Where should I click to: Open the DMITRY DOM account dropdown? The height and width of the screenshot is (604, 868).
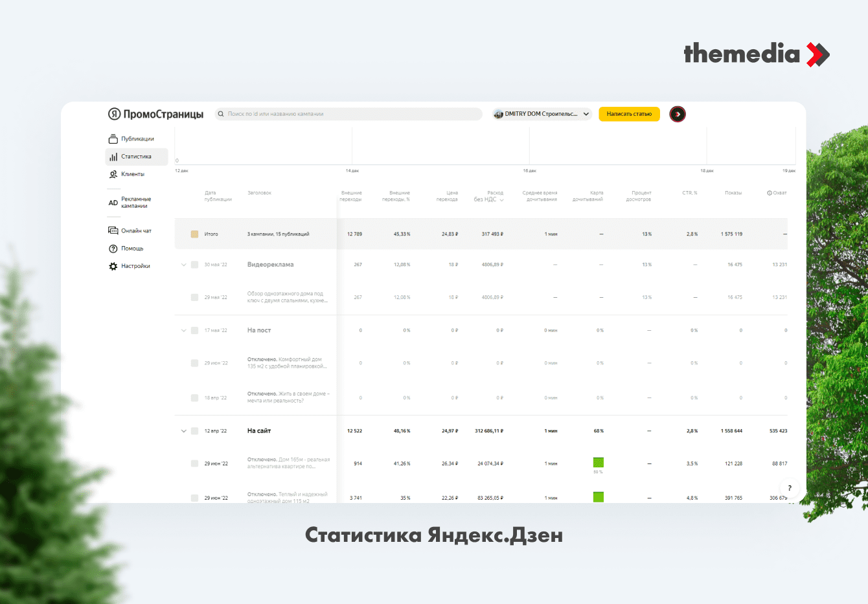click(542, 114)
